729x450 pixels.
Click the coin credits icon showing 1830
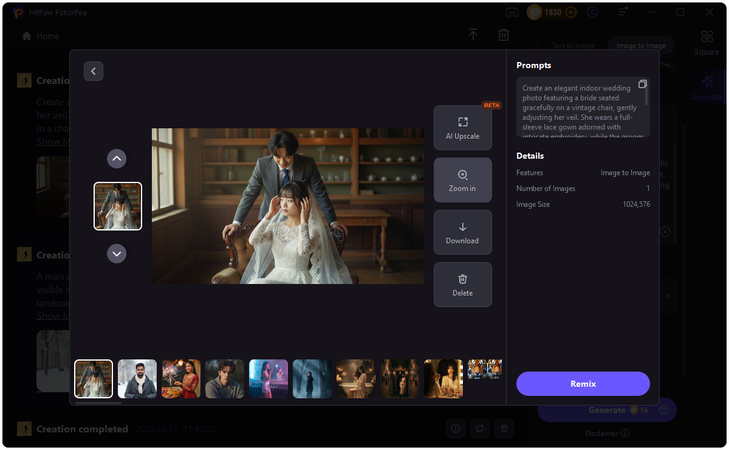[x=534, y=13]
